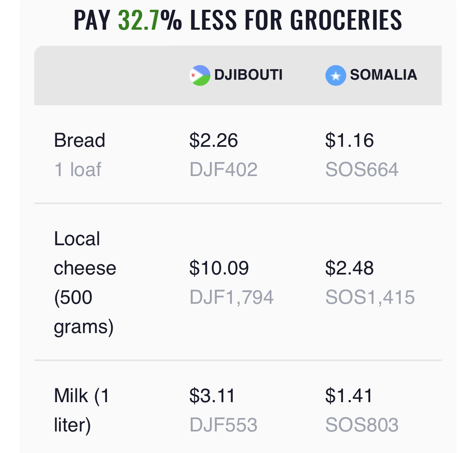
Task: Click the DJF1,794 local currency value
Action: (231, 297)
